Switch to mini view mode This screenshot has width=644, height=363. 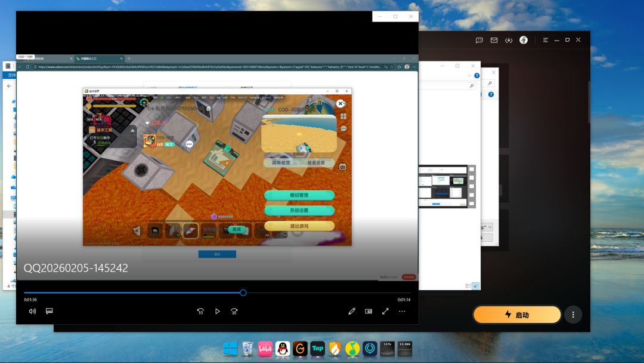(369, 311)
